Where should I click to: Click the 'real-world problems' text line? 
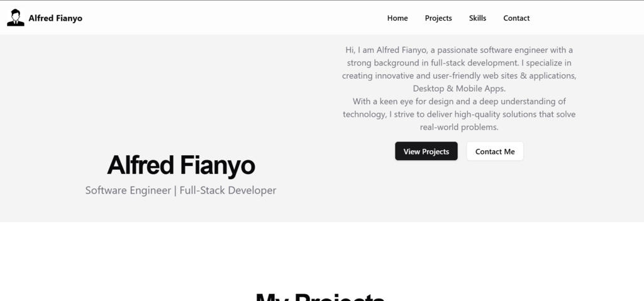coord(459,127)
